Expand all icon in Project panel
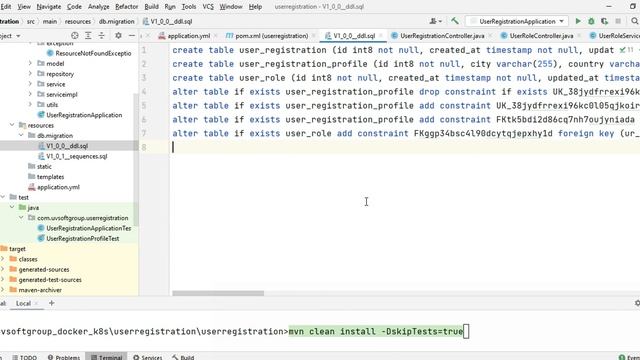Viewport: 640px width, 360px height. [88, 36]
